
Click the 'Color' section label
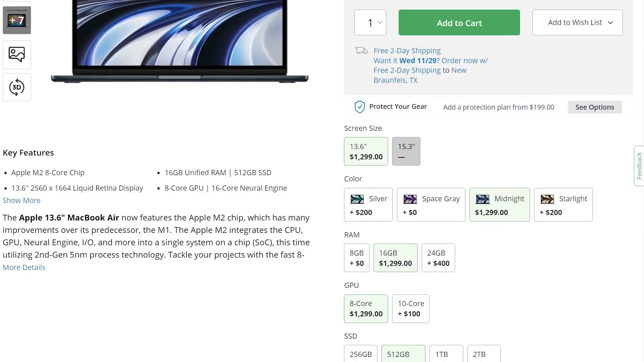click(353, 179)
